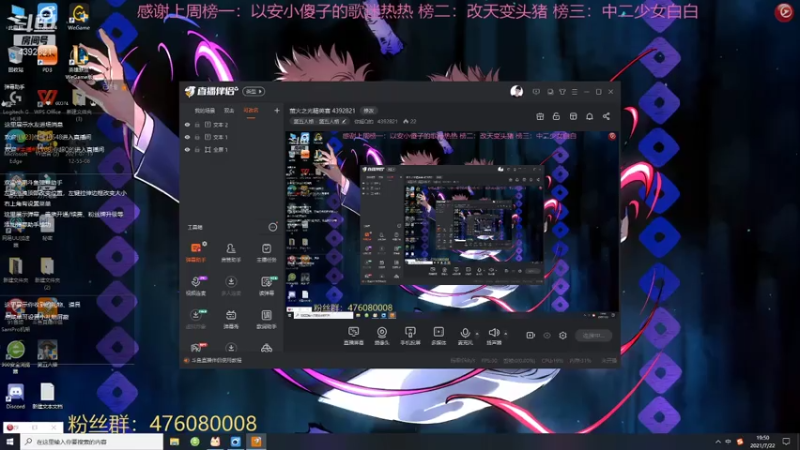Switch to the second scene tab

coord(229,110)
